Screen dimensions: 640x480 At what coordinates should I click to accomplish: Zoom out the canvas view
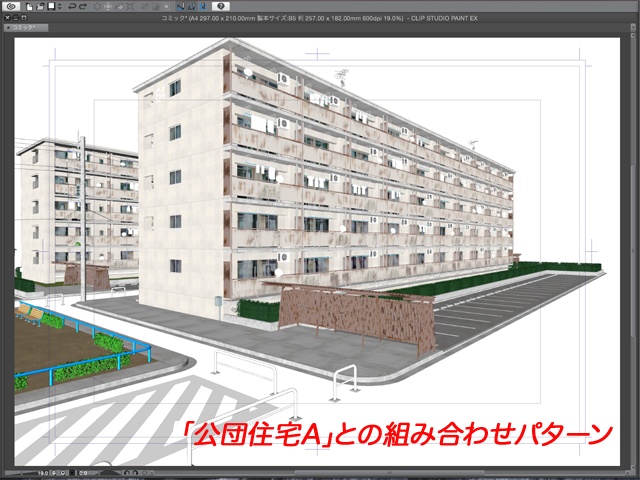[x=53, y=473]
